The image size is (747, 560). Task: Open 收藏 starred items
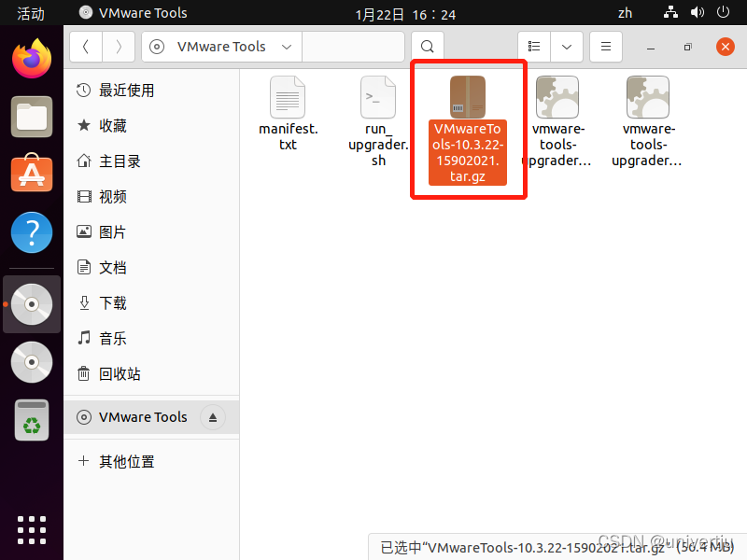coord(151,126)
